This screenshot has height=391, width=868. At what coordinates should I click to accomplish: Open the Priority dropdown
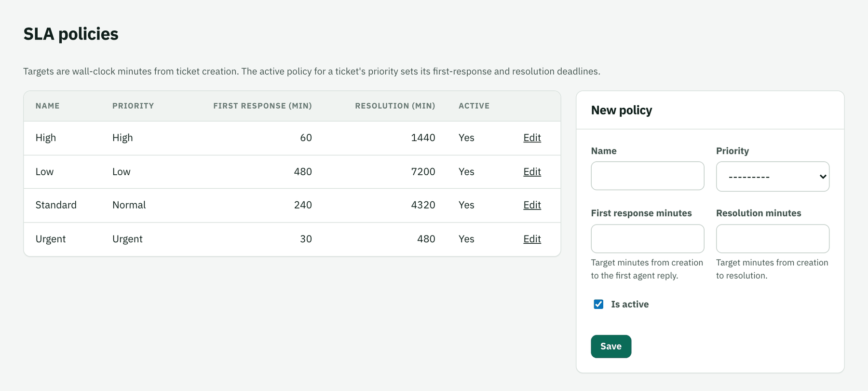click(x=773, y=176)
